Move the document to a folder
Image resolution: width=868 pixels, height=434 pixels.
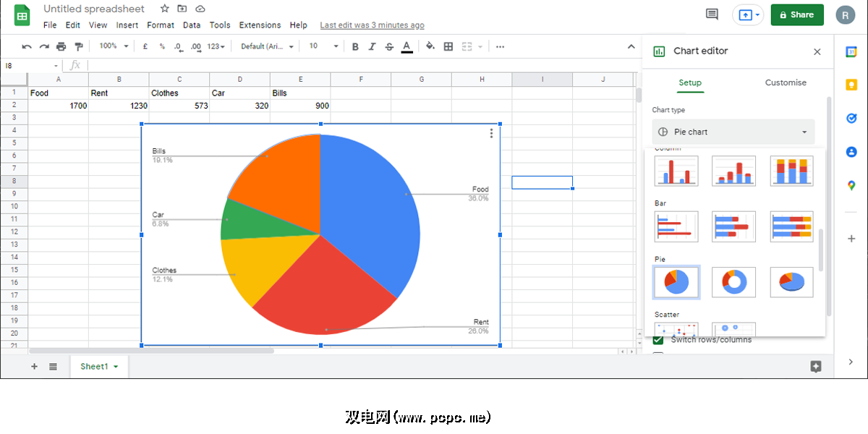(x=182, y=9)
